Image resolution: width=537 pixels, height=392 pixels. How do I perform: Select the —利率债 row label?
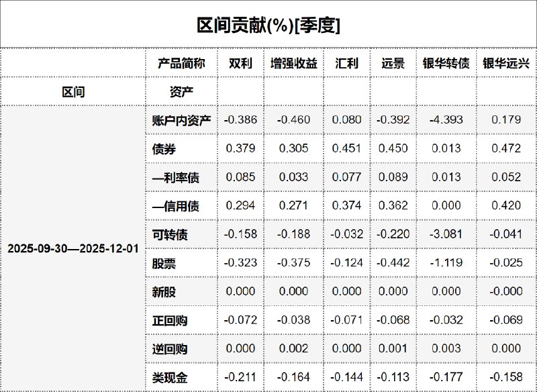coord(175,177)
